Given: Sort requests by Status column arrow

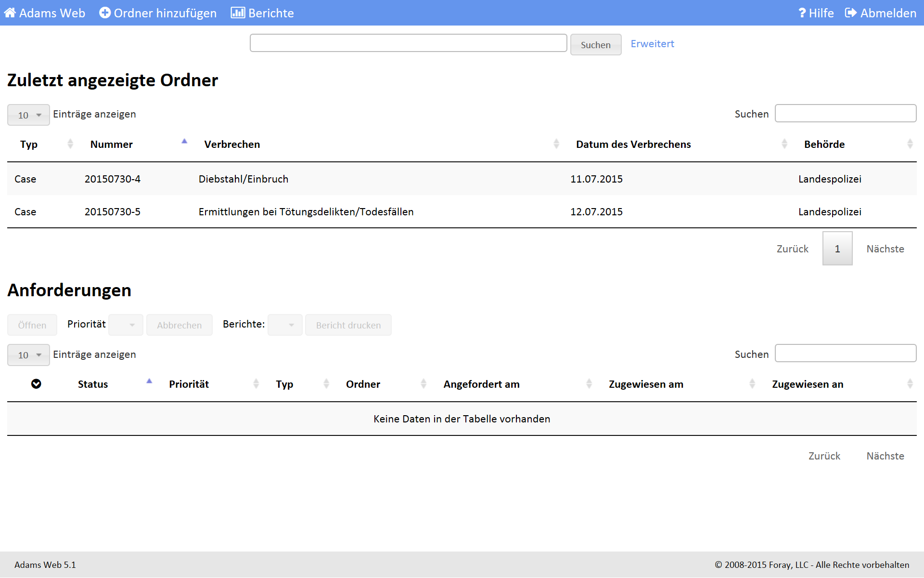Looking at the screenshot, I should click(x=149, y=381).
